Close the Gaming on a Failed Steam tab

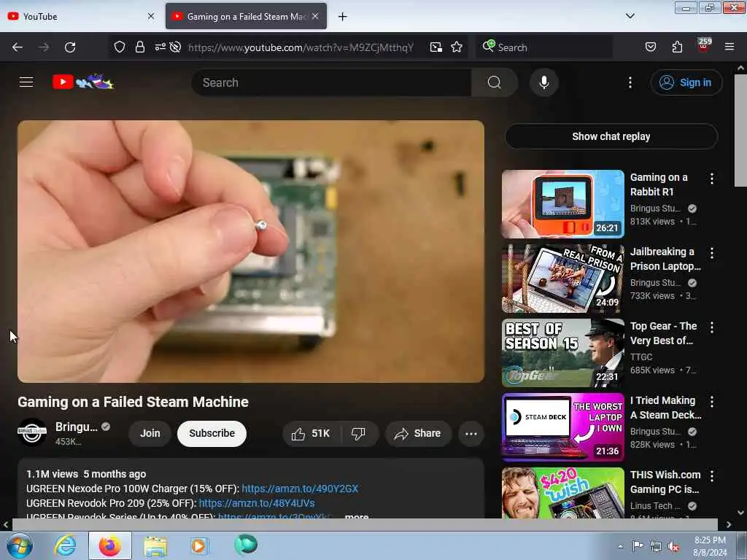click(315, 16)
